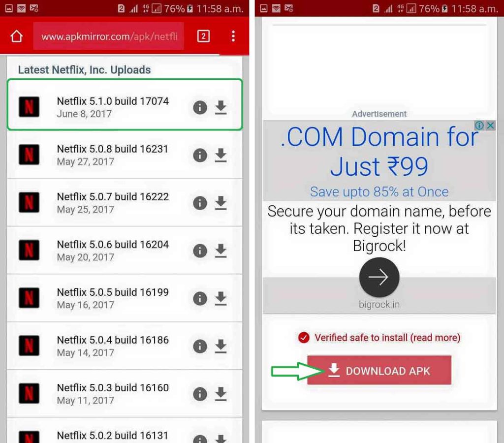Open the '.COM Domain for Just ₹99' ad headline
This screenshot has width=504, height=443.
379,151
